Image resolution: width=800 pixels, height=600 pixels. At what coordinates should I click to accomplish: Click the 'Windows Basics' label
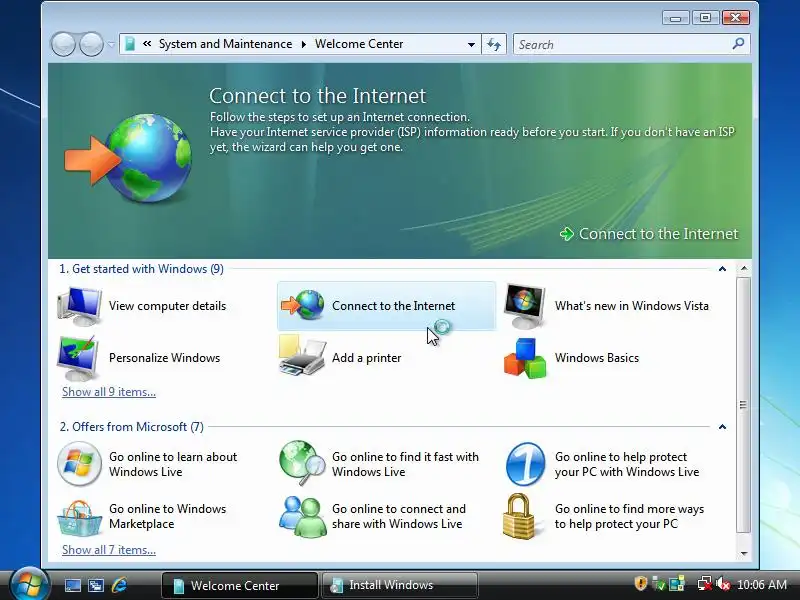point(596,358)
